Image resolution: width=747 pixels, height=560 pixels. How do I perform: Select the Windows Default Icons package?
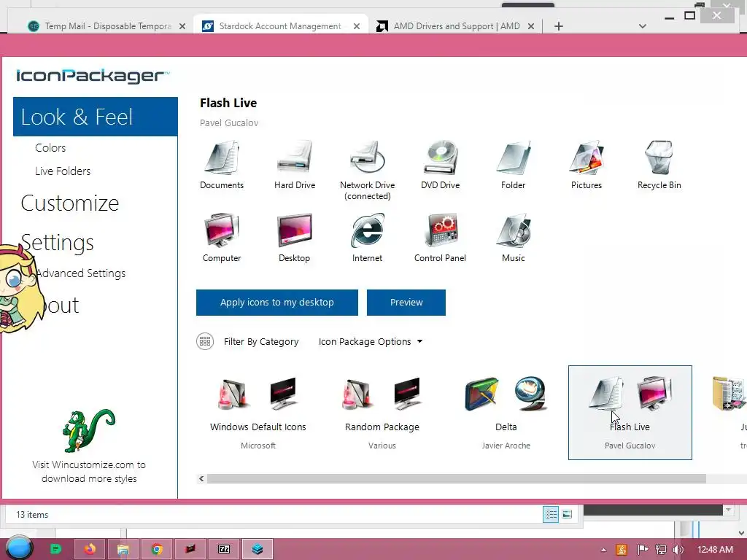pos(258,413)
